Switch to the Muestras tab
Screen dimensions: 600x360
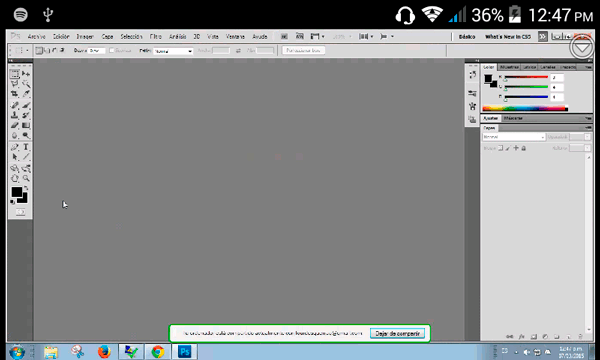pos(509,67)
